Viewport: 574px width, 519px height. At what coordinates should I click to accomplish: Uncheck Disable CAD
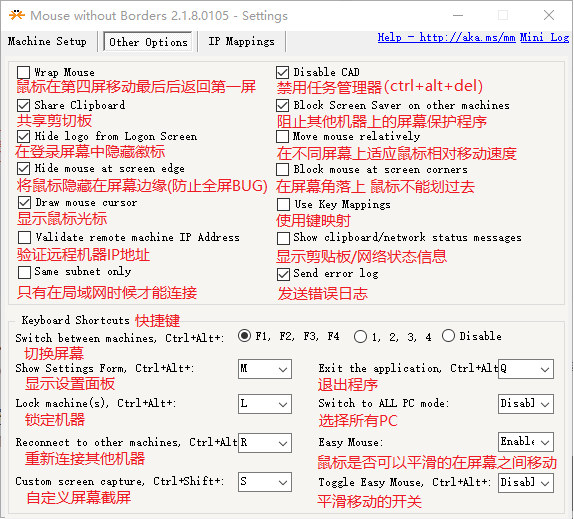point(282,72)
